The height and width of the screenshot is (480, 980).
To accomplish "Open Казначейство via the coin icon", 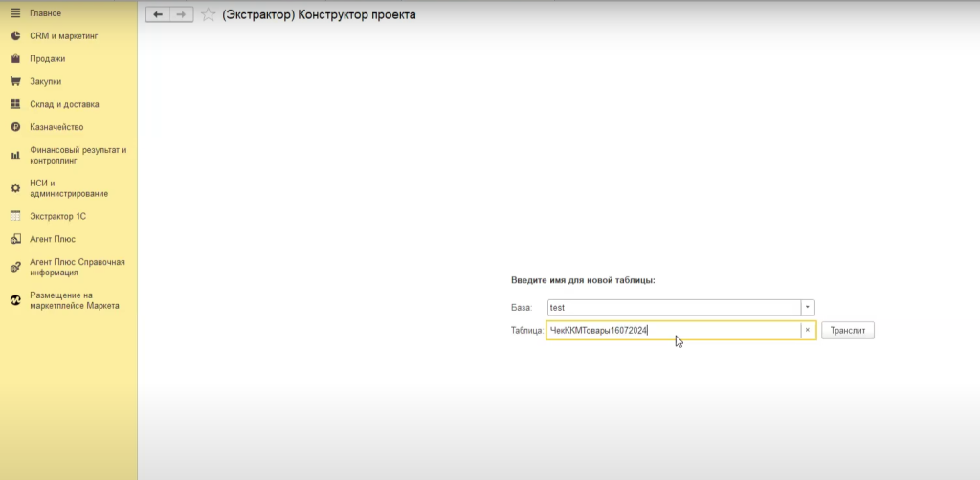I will click(x=15, y=127).
